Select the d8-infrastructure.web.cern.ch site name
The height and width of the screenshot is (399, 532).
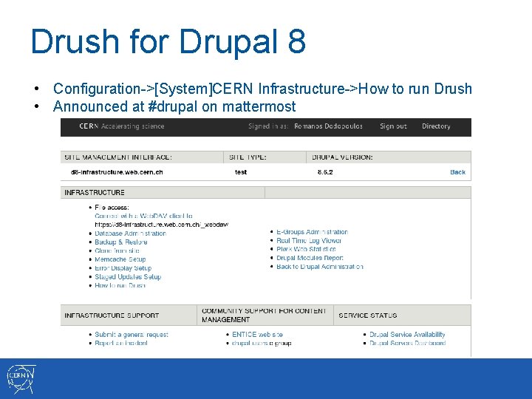tap(117, 172)
